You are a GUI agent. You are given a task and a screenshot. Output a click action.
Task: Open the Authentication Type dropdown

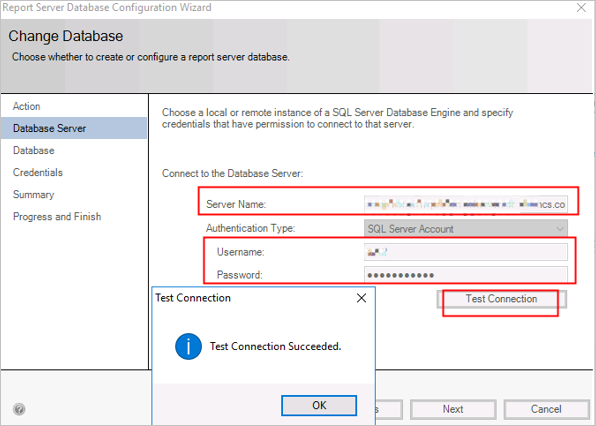(x=466, y=229)
